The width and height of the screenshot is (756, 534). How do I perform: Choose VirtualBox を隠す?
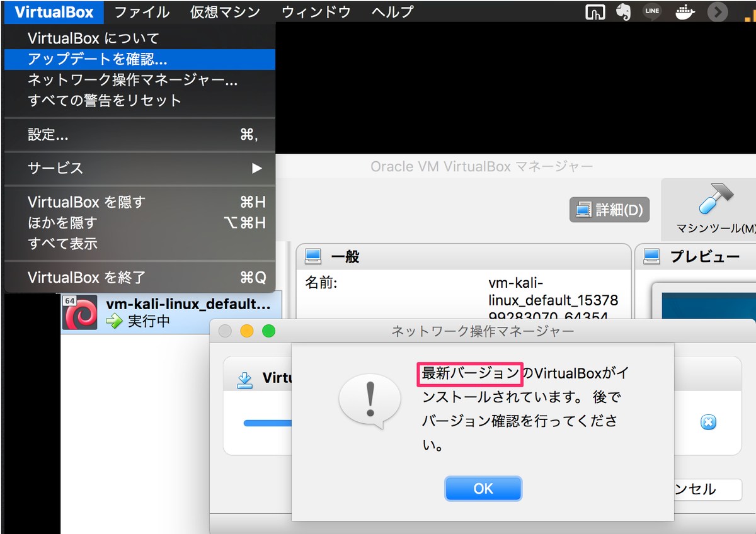(140, 202)
